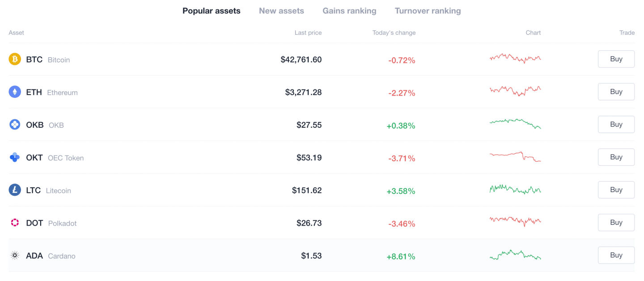644x281 pixels.
Task: Click the ADA ticker label
Action: coord(34,256)
